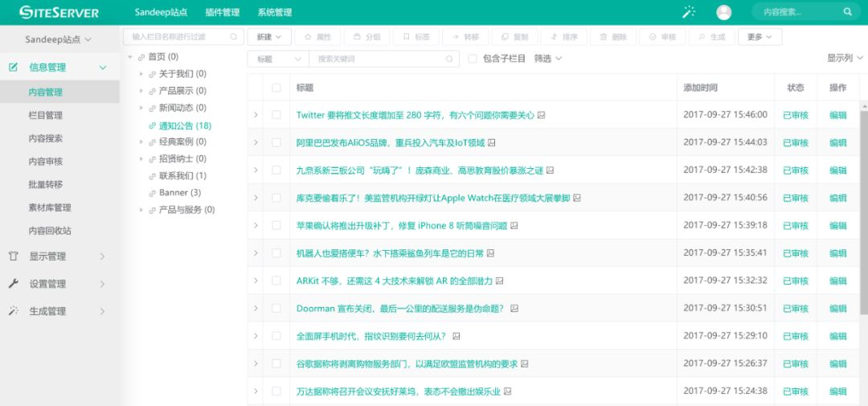Open the Sandeep站点 site switcher in sidebar
The width and height of the screenshot is (868, 406).
[59, 39]
